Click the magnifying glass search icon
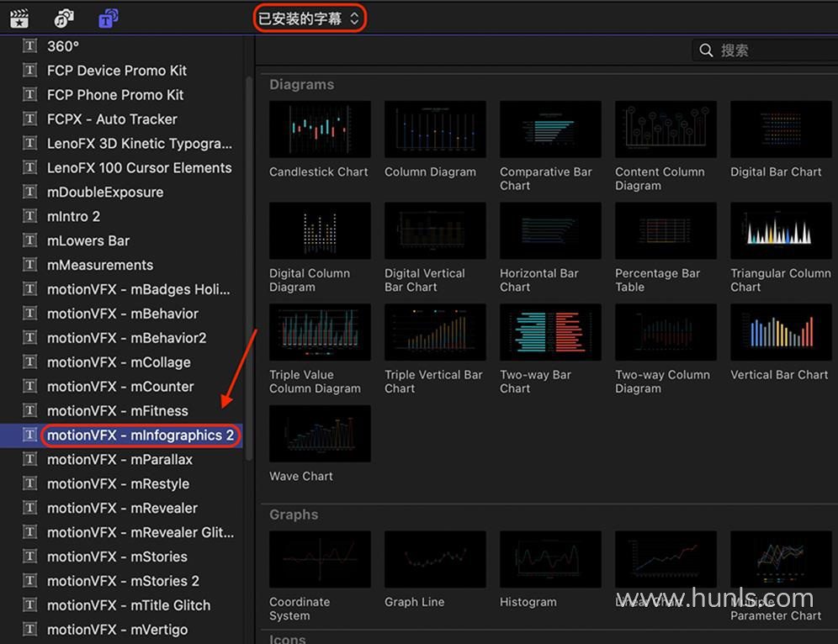Viewport: 838px width, 644px height. pyautogui.click(x=706, y=50)
